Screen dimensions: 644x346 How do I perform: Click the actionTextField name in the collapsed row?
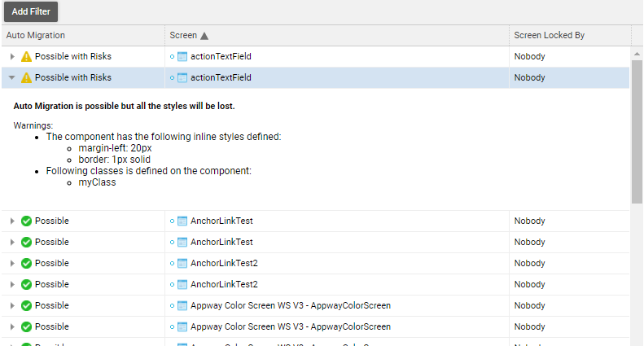[x=221, y=56]
